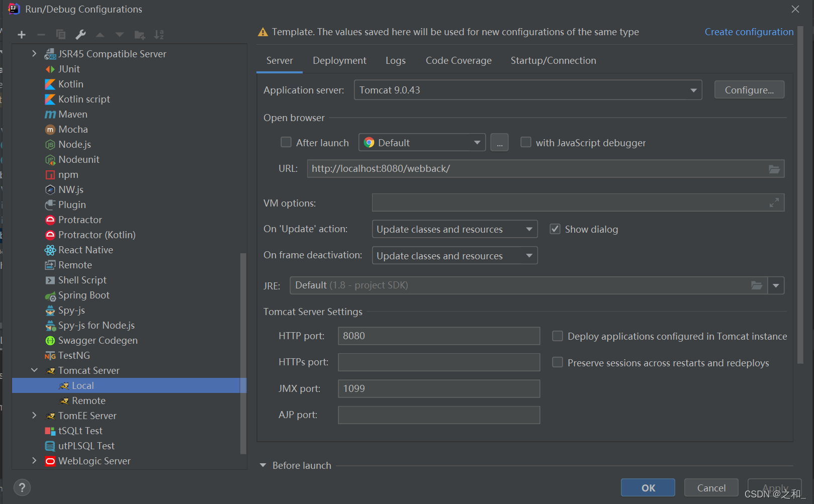
Task: Select the utPLSQL Test template icon
Action: [50, 446]
